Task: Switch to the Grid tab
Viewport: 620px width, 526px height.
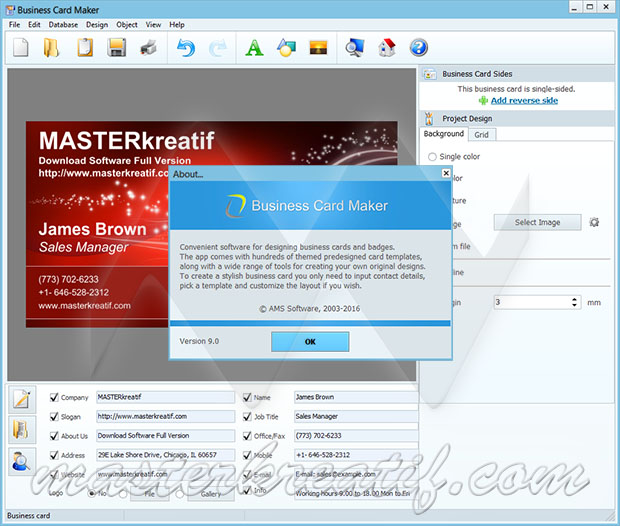Action: (482, 134)
